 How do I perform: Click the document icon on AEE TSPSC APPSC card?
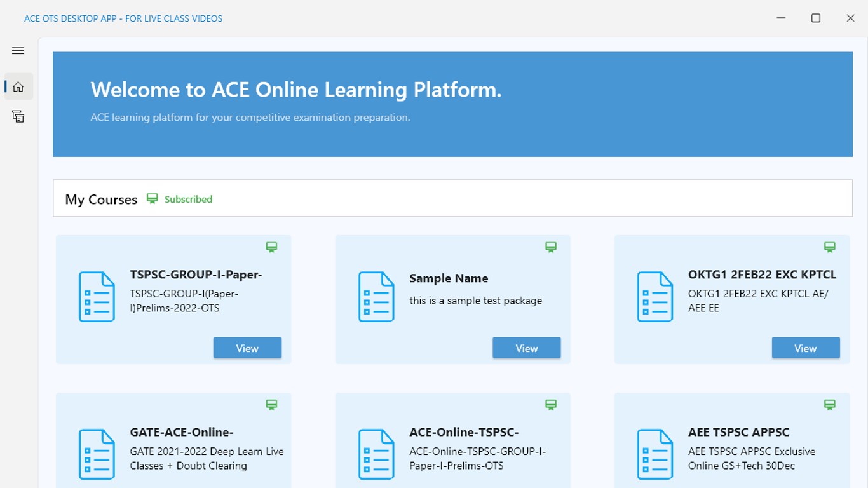click(655, 454)
